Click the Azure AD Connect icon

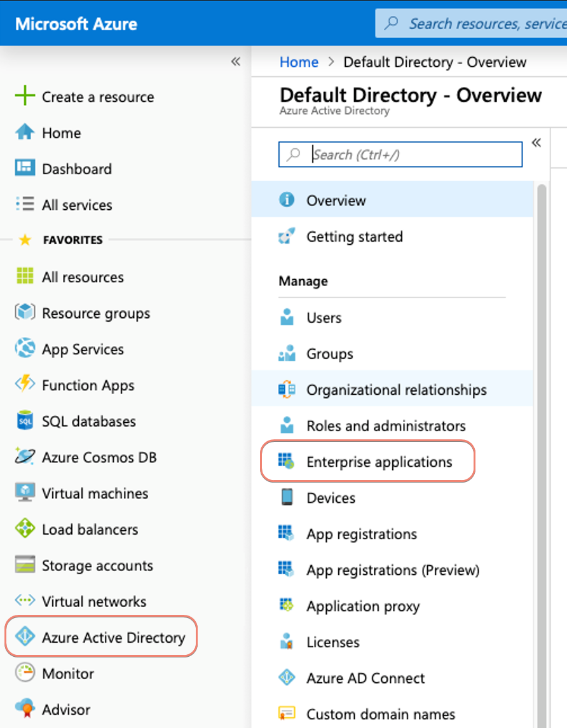pos(287,677)
